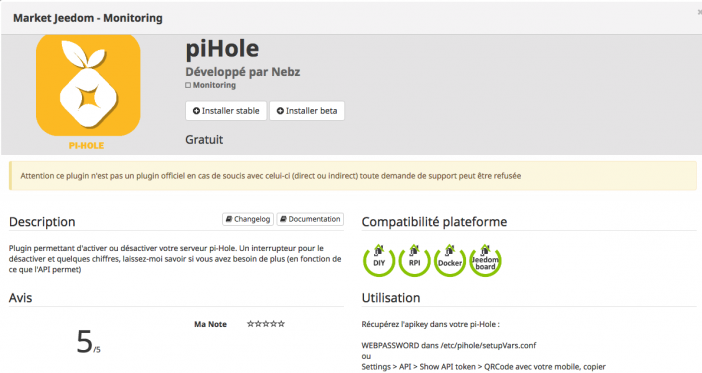This screenshot has height=373, width=702.
Task: Click the unofficial plugin warning banner
Action: tap(353, 176)
